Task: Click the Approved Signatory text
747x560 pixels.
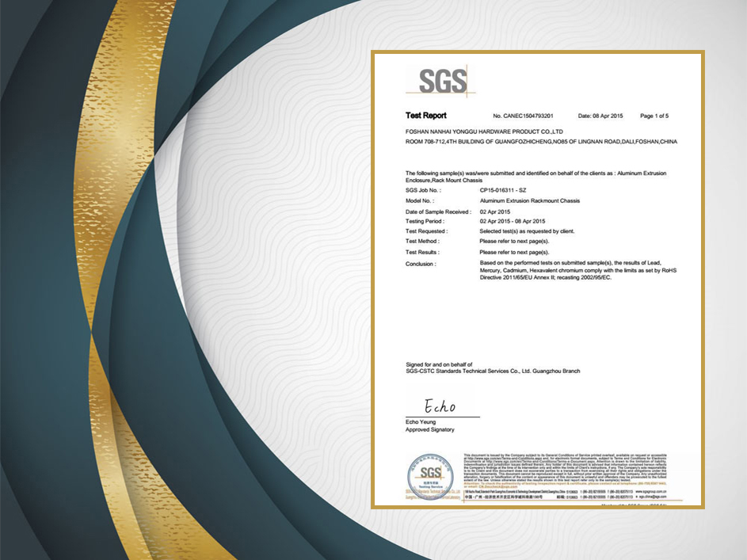Action: [x=429, y=430]
